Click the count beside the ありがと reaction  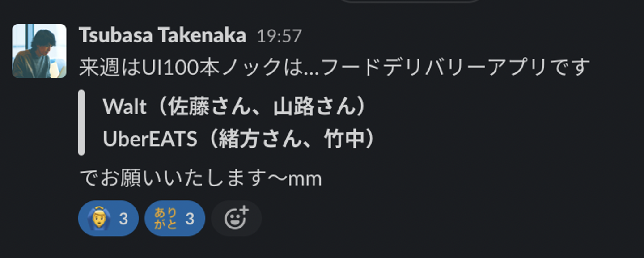(x=190, y=219)
